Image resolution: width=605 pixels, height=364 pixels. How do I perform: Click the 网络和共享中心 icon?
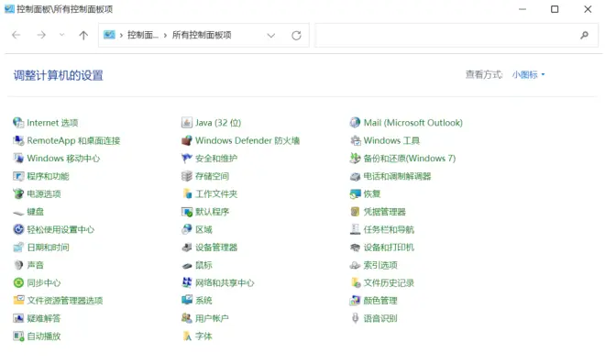(187, 282)
